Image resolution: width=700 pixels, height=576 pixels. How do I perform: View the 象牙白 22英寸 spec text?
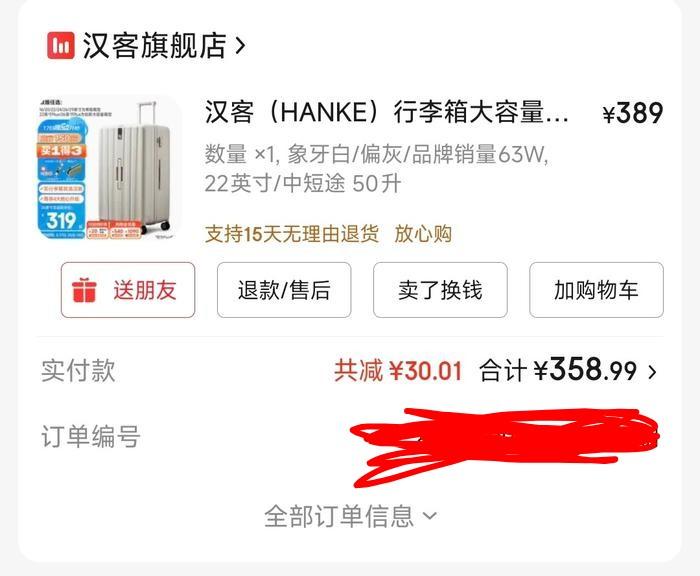tap(376, 169)
